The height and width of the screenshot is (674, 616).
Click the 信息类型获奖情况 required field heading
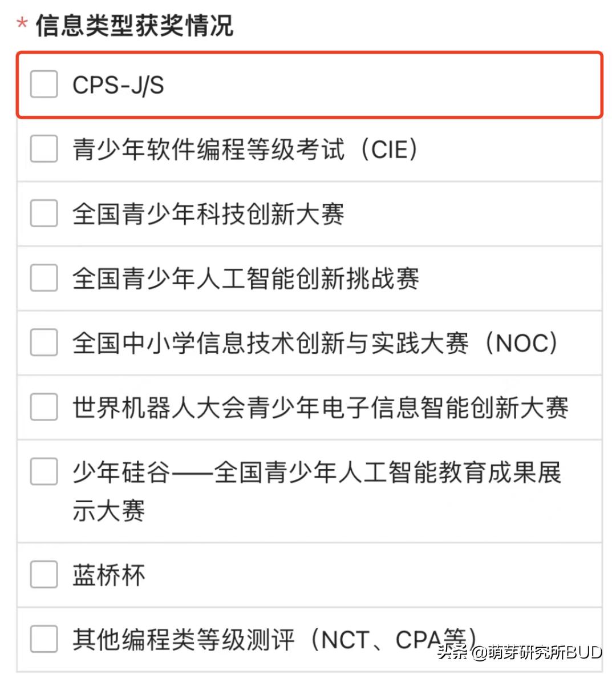(x=132, y=23)
